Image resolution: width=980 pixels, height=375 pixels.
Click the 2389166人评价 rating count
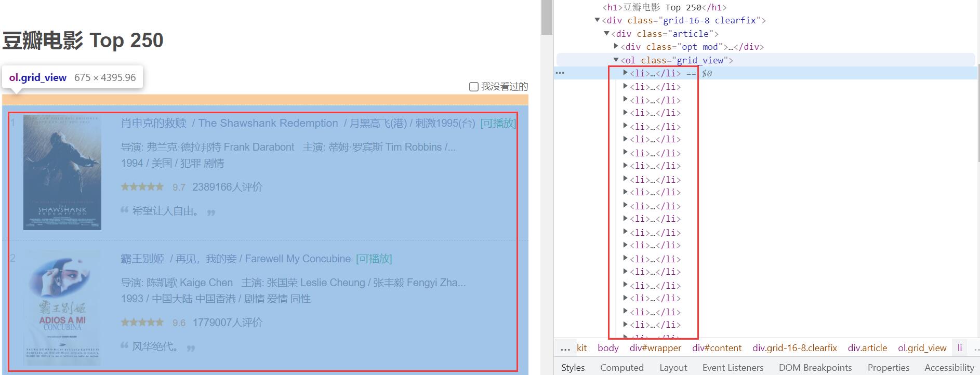[x=227, y=187]
